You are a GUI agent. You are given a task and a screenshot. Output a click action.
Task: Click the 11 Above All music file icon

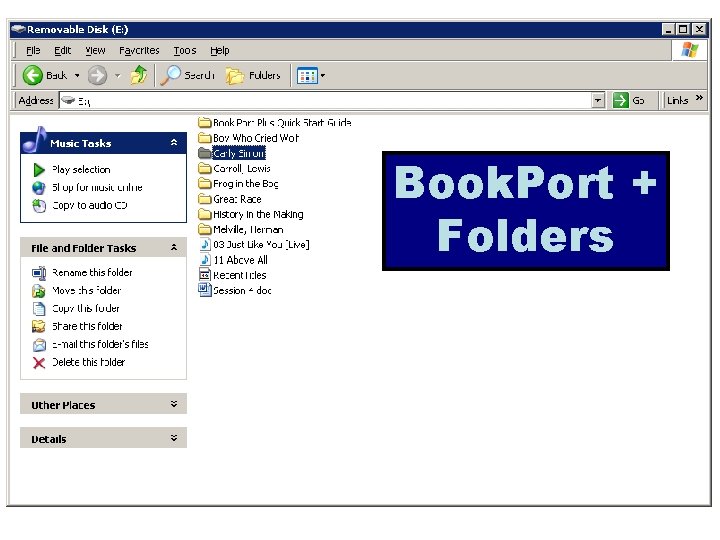[x=205, y=260]
